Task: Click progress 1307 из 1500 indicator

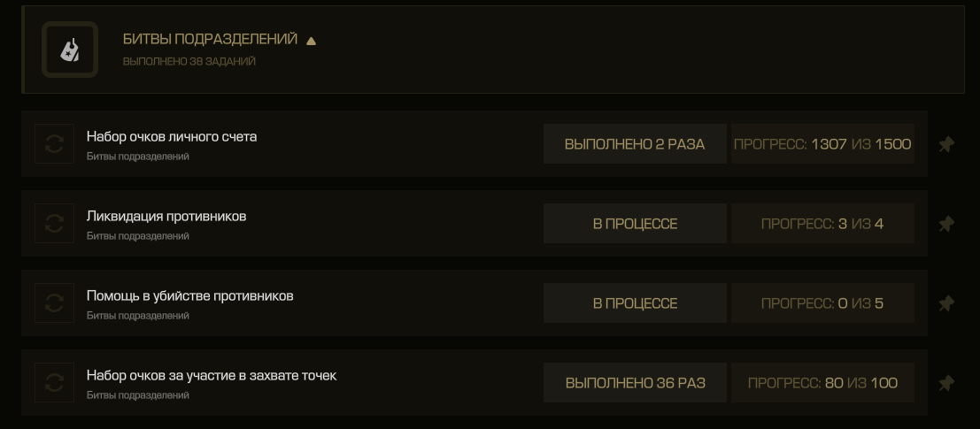Action: tap(822, 143)
